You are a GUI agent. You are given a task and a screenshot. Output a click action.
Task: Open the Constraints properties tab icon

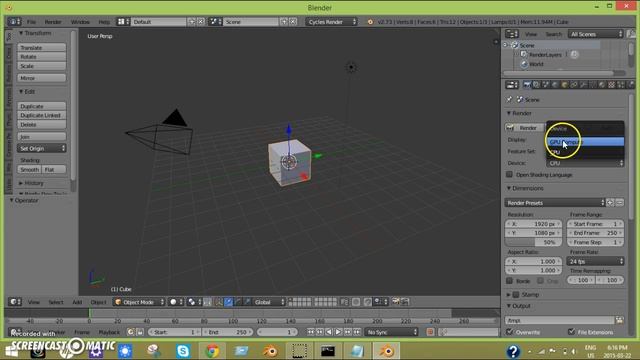coord(573,84)
